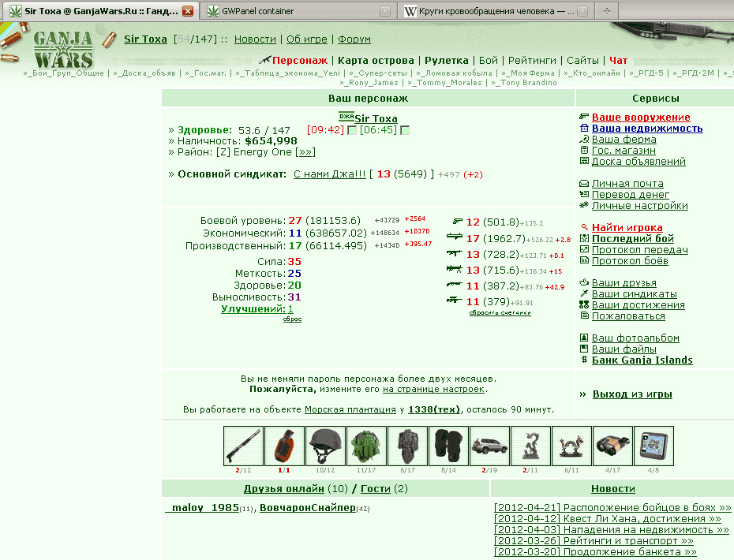Open the Карта острова menu item

(376, 61)
